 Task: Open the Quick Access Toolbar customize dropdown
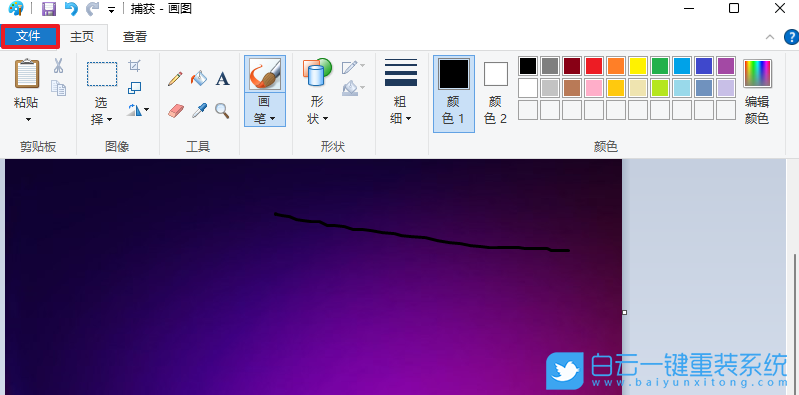[112, 10]
